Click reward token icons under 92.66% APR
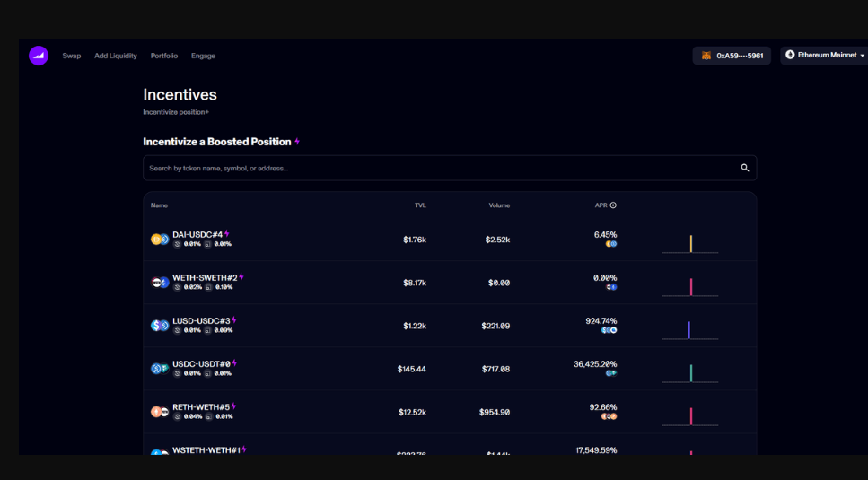Screen dimensions: 868x480 pyautogui.click(x=609, y=416)
